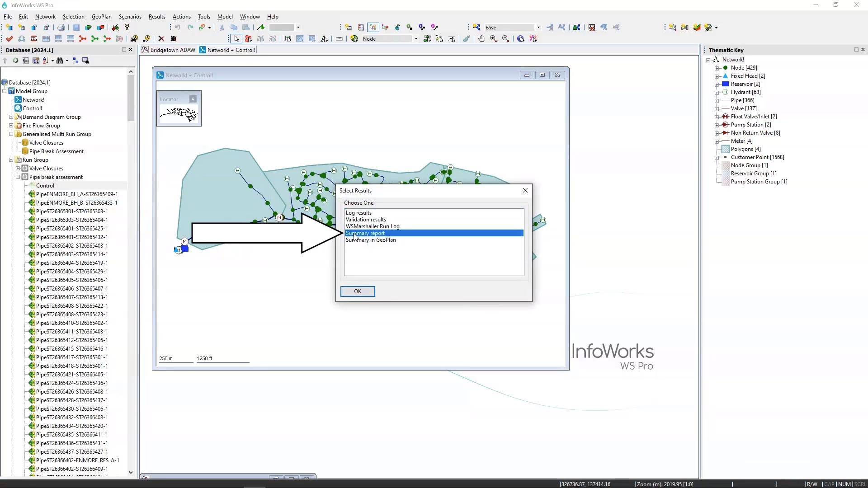Expand Valve Closures under Run Group
The height and width of the screenshot is (488, 868).
[x=18, y=169]
